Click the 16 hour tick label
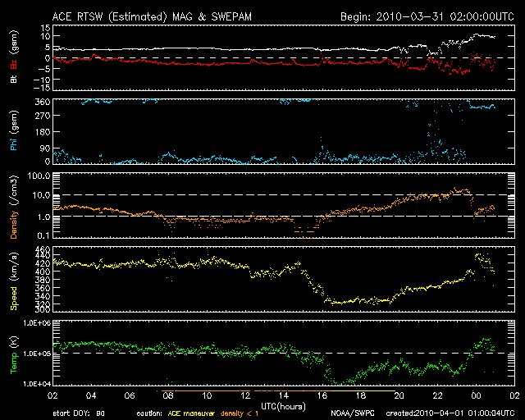Screen dimensions: 525x420 pos(322,395)
